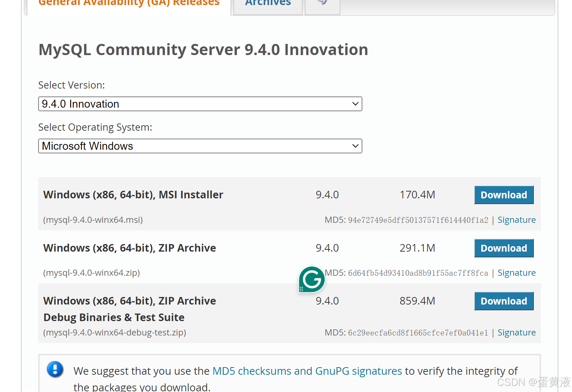Screen dimensions: 572x392
Task: Open the Select Version dropdown
Action: tap(200, 104)
